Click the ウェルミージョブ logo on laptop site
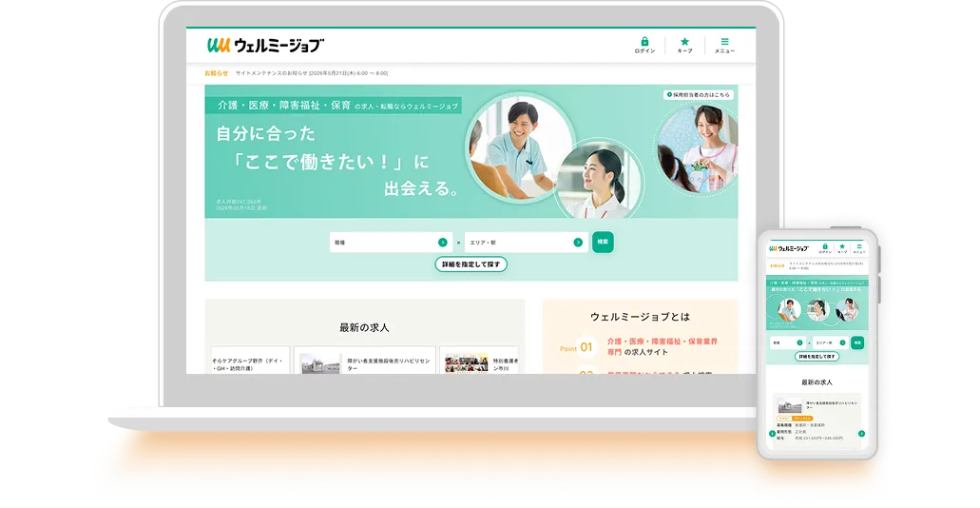This screenshot has height=508, width=980. [x=265, y=45]
